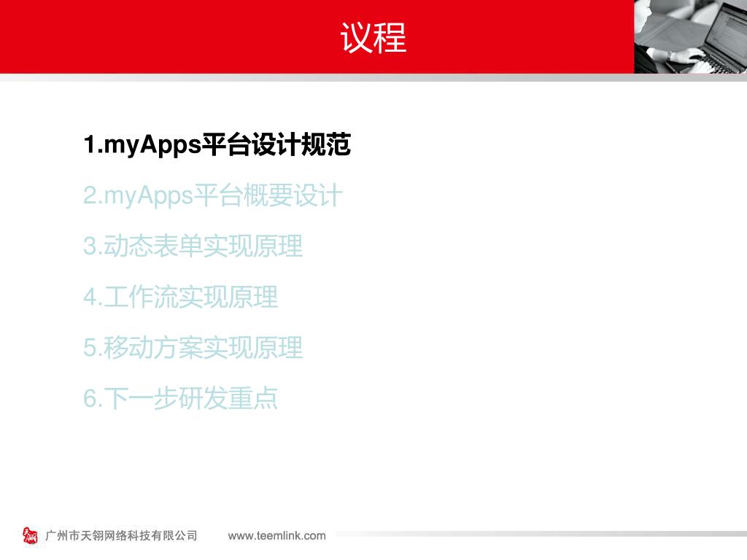Click the laptop photo in header corner
The height and width of the screenshot is (560, 747).
(690, 36)
